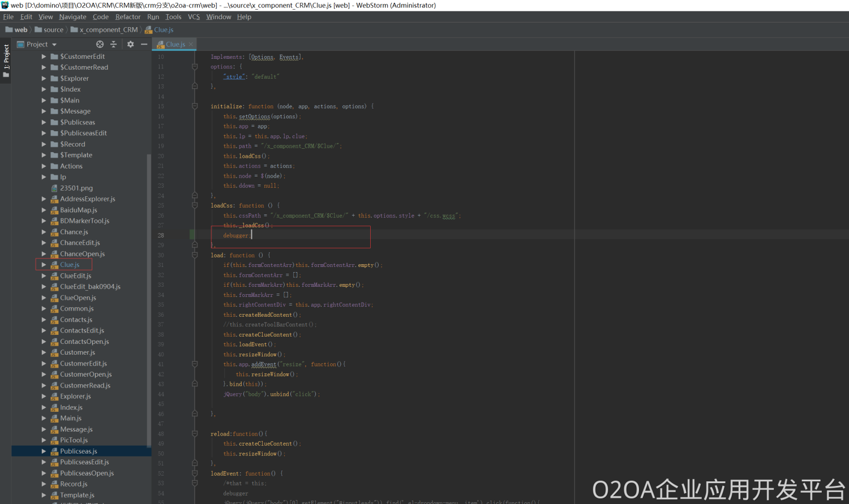Open Project panel settings gear

[x=130, y=44]
